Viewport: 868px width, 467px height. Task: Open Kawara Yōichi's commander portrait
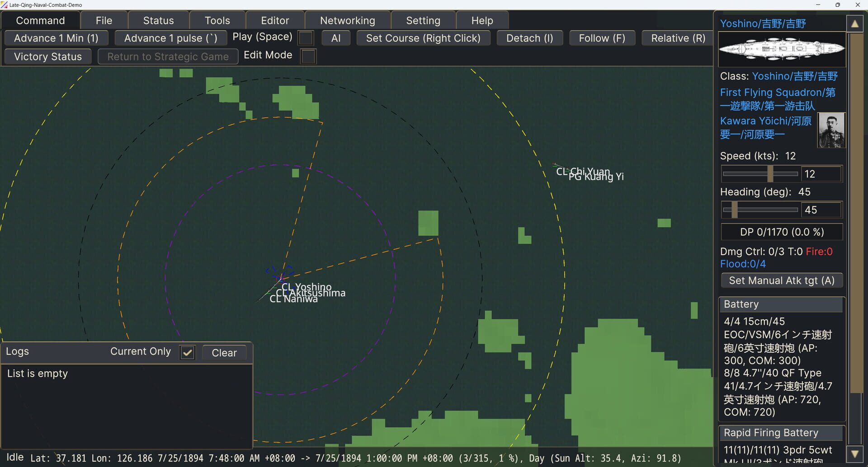(832, 131)
